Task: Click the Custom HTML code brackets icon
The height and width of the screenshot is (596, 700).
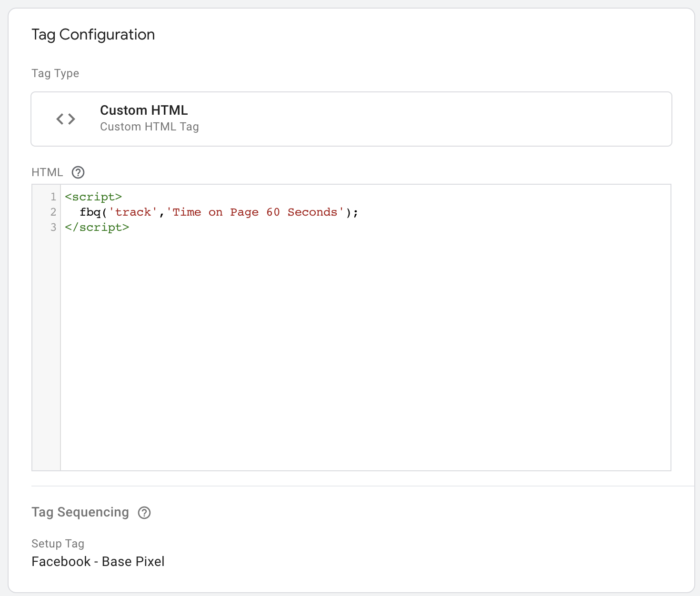Action: pos(66,119)
